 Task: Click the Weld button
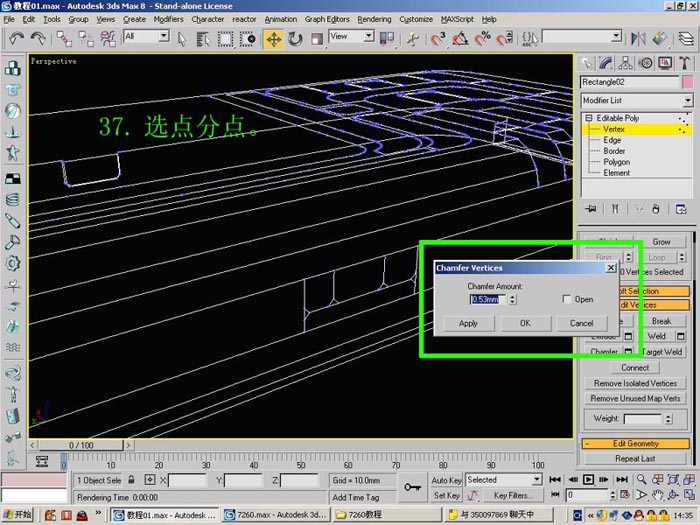[x=656, y=336]
